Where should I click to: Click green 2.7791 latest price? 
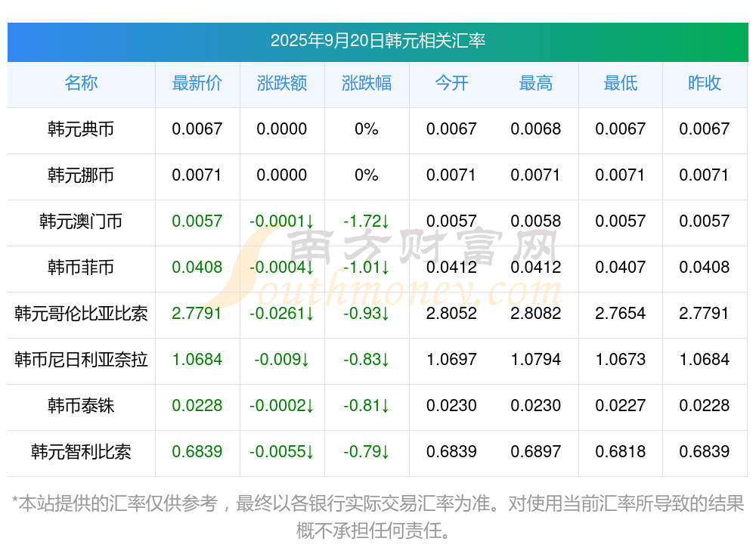click(197, 314)
